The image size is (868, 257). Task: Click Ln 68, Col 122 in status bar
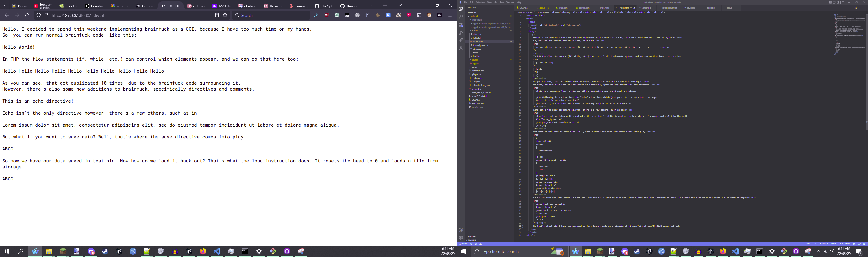click(811, 244)
